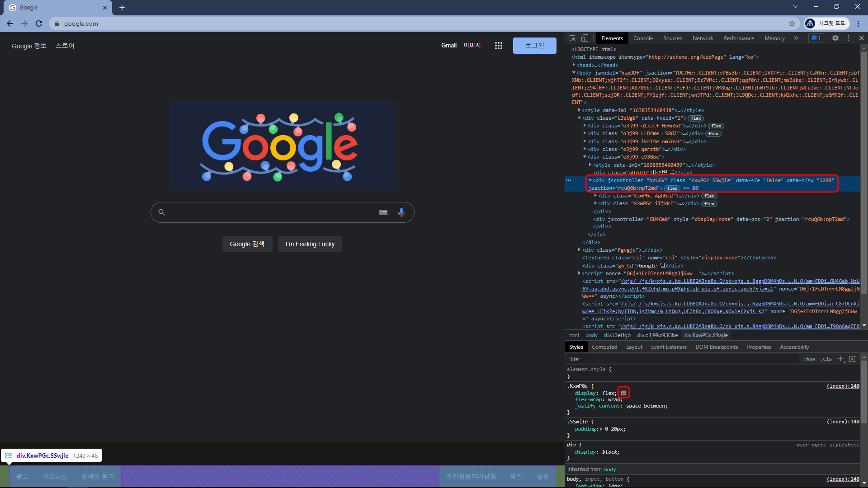Expand the padding shorthand in .SSwjIe rule
This screenshot has width=868, height=488.
click(x=601, y=429)
